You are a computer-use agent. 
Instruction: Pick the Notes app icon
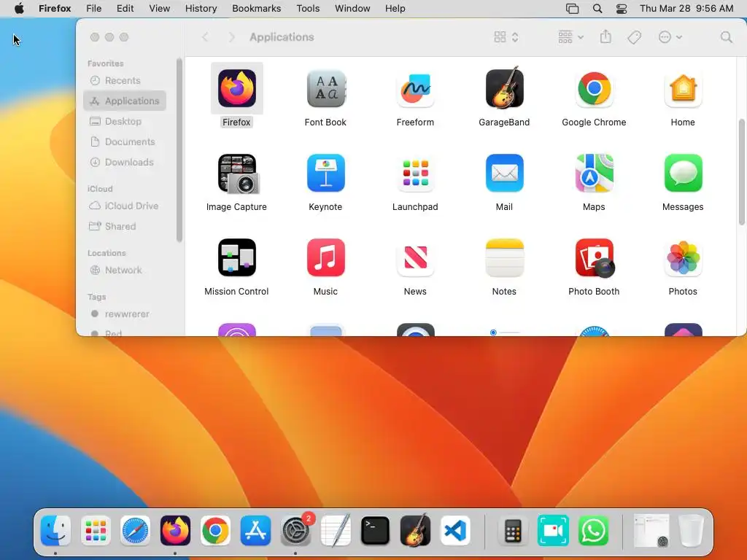(505, 257)
